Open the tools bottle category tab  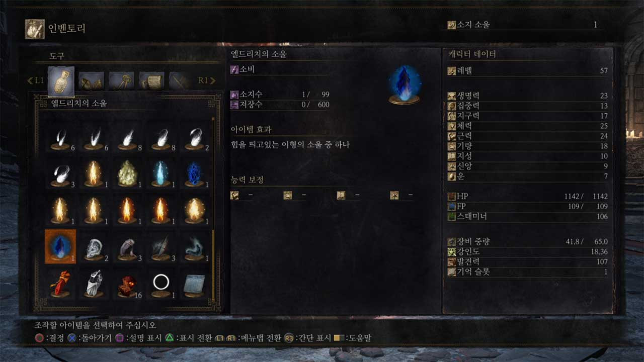(61, 81)
